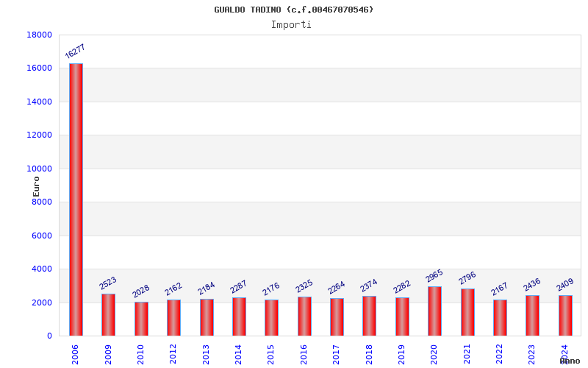The height and width of the screenshot is (368, 588).
Task: Click the value label 2523
Action: pyautogui.click(x=108, y=283)
